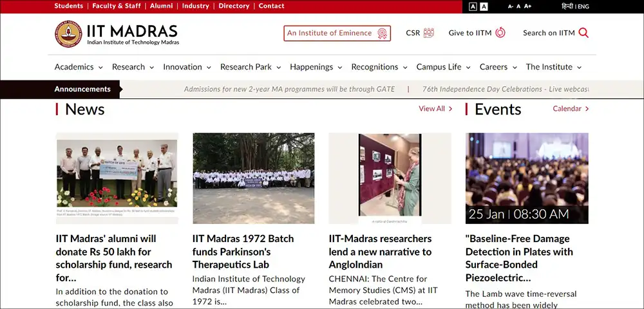Open the Students link in top bar

pyautogui.click(x=69, y=6)
